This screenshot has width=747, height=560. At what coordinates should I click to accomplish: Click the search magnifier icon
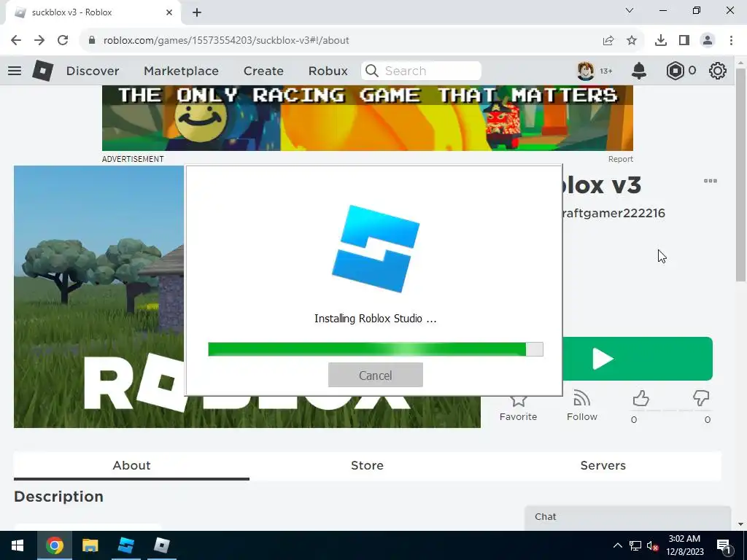click(x=371, y=71)
